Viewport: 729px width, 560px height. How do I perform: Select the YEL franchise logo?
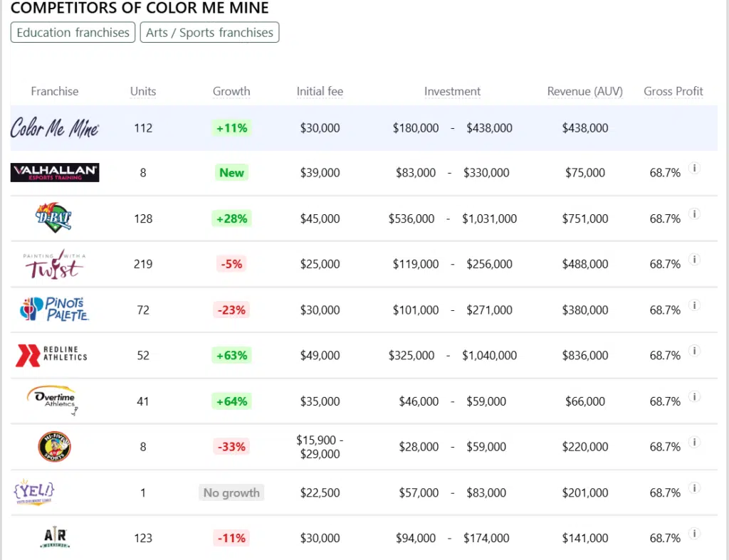click(x=34, y=492)
